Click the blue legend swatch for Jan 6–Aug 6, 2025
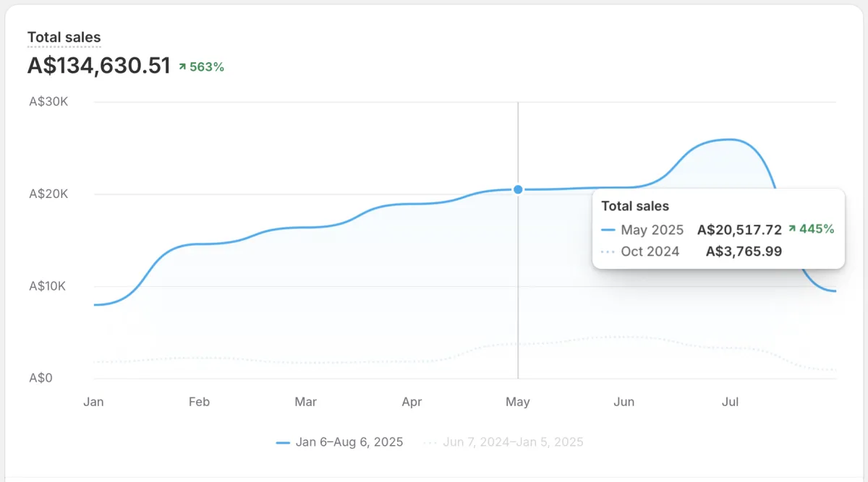The height and width of the screenshot is (482, 868). coord(283,442)
